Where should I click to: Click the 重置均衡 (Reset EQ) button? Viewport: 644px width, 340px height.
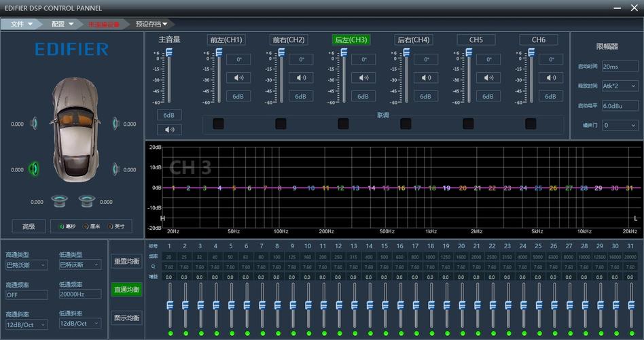click(126, 261)
